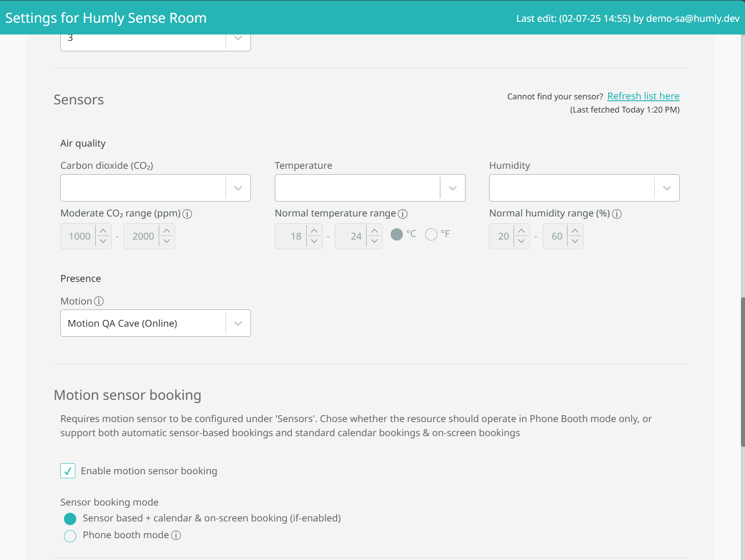Select Sensor based + calendar booking mode
Image resolution: width=745 pixels, height=560 pixels.
click(x=70, y=519)
